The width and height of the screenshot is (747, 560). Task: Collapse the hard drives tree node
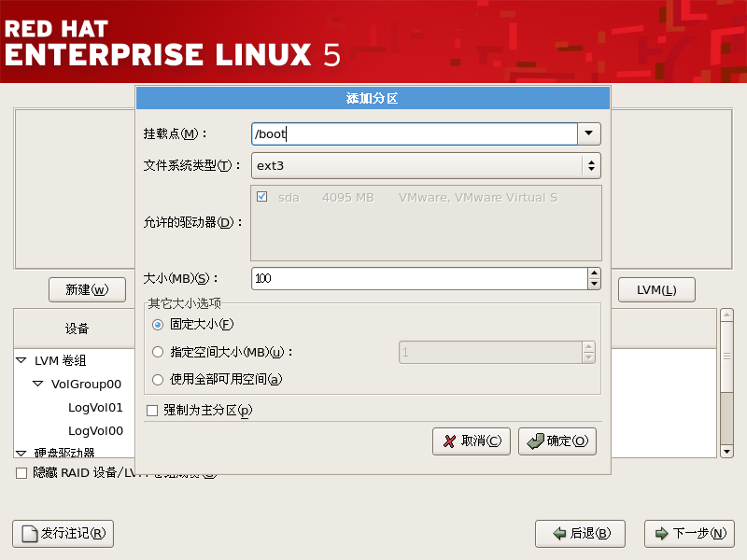tap(21, 453)
